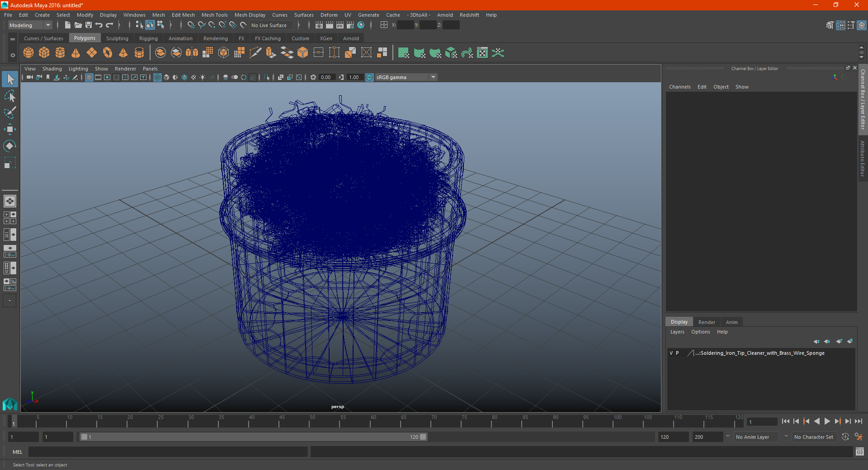The width and height of the screenshot is (868, 470).
Task: Click the Combine meshes shelf icon
Action: point(160,53)
